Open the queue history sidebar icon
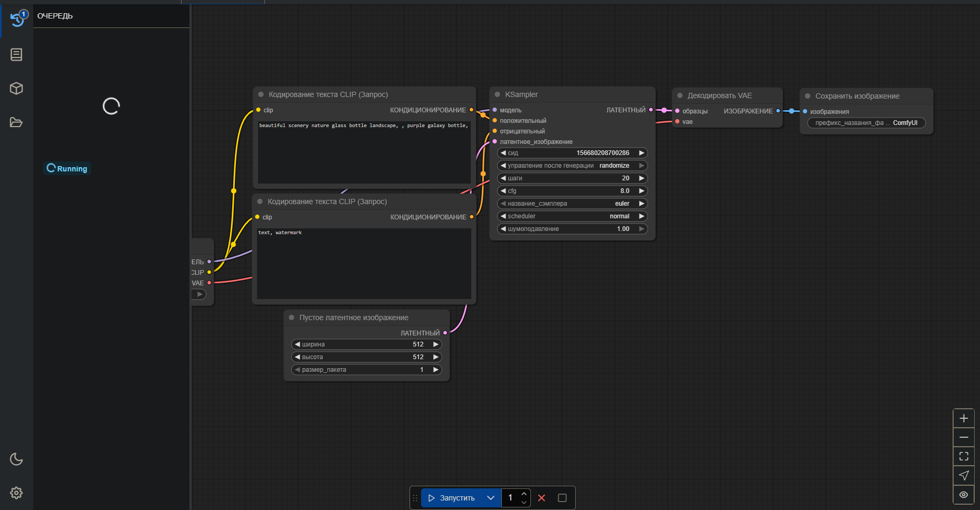The height and width of the screenshot is (510, 980). click(x=17, y=19)
